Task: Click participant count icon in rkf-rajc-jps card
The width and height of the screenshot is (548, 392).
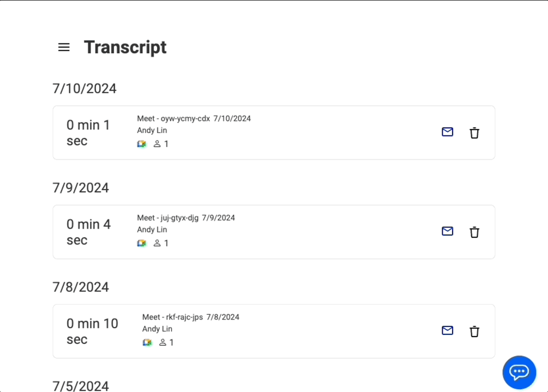Action: pyautogui.click(x=162, y=343)
